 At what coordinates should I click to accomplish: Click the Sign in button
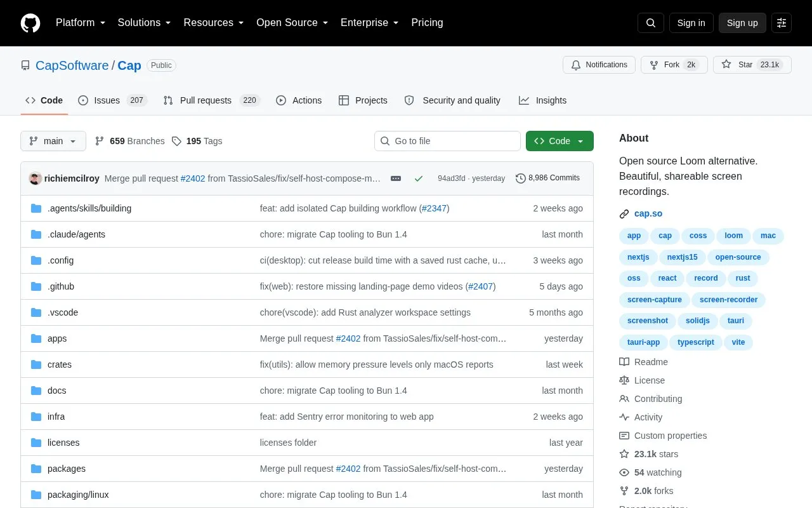(691, 23)
